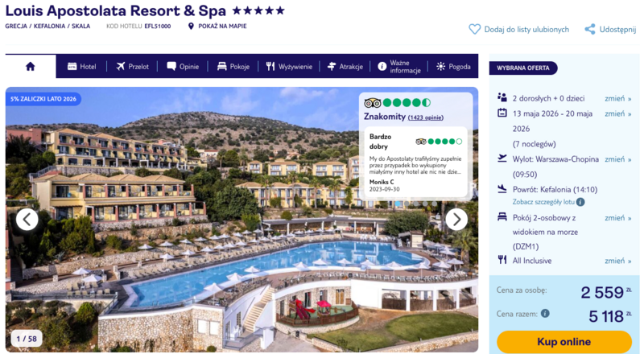Click the map pin icon next to Pokaż na mapie
The height and width of the screenshot is (354, 644).
(191, 27)
